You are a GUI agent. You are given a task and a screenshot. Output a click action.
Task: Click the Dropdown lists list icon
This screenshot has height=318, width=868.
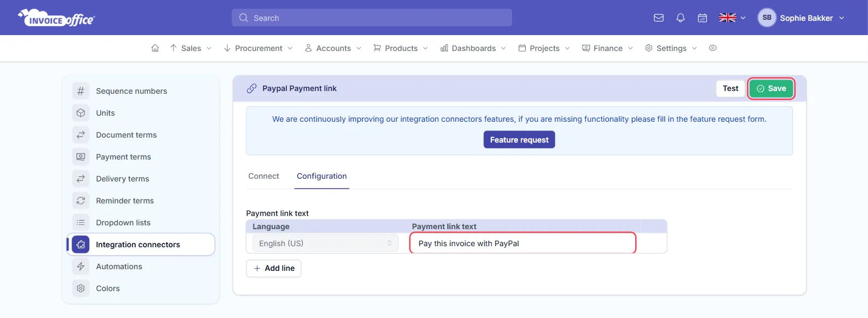coord(81,223)
